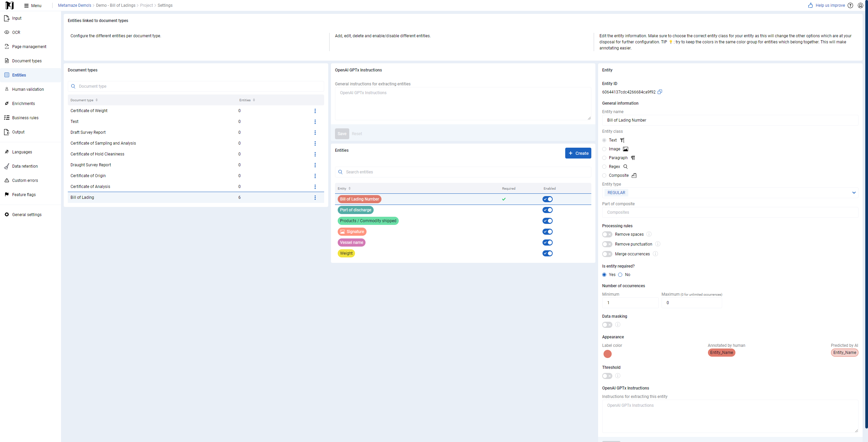Image resolution: width=868 pixels, height=442 pixels.
Task: Sort the Entity column in entities list
Action: tap(350, 188)
